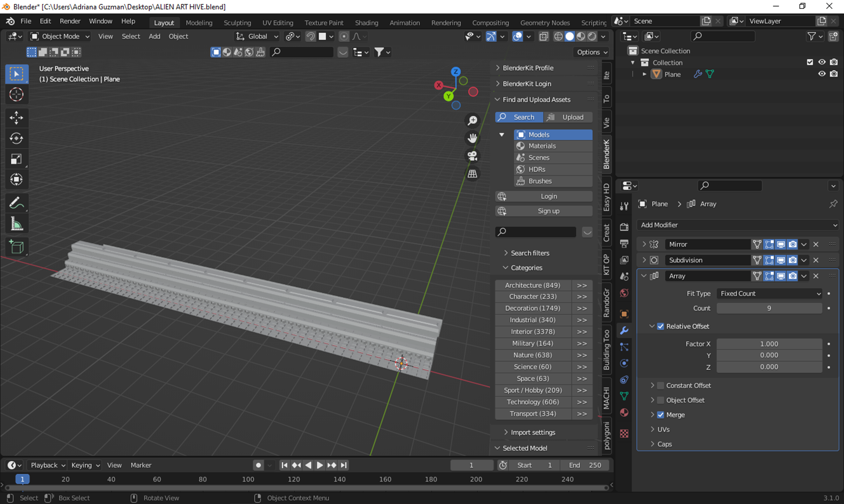The width and height of the screenshot is (844, 504).
Task: Select the Materials asset type
Action: (553, 146)
